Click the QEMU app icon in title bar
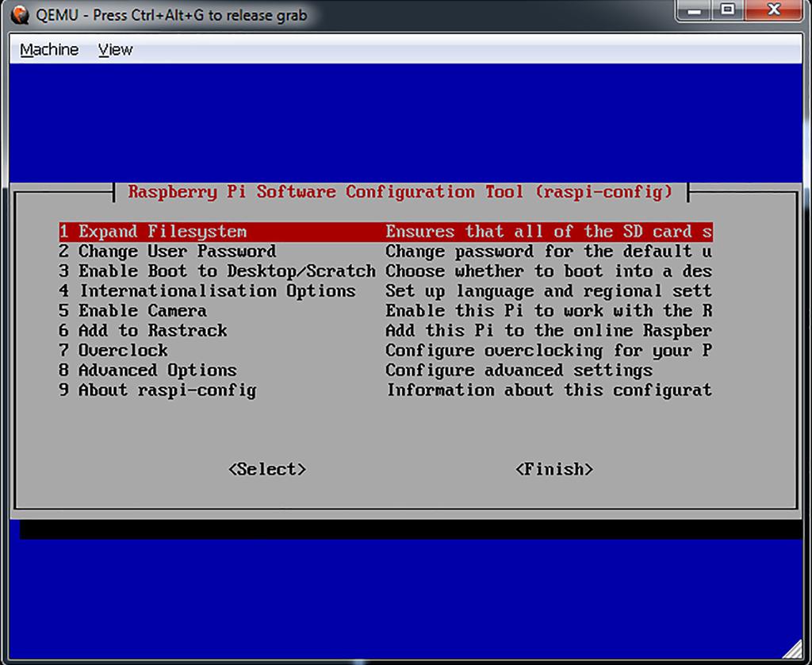This screenshot has height=665, width=812. [x=20, y=14]
